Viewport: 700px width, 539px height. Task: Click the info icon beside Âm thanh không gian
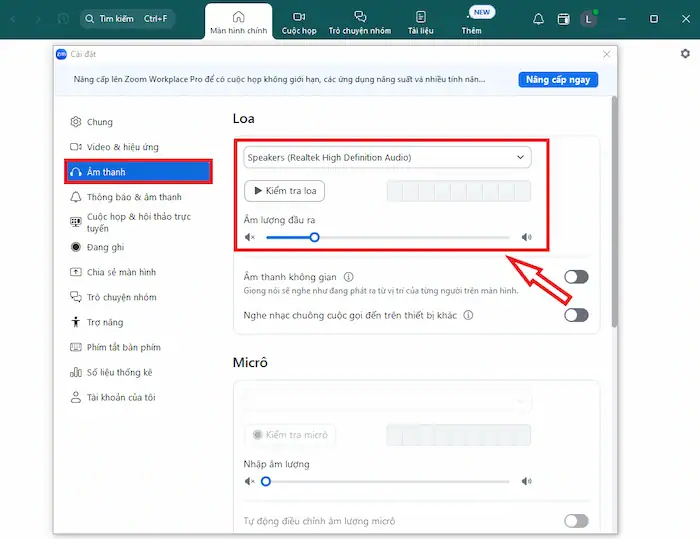tap(349, 277)
